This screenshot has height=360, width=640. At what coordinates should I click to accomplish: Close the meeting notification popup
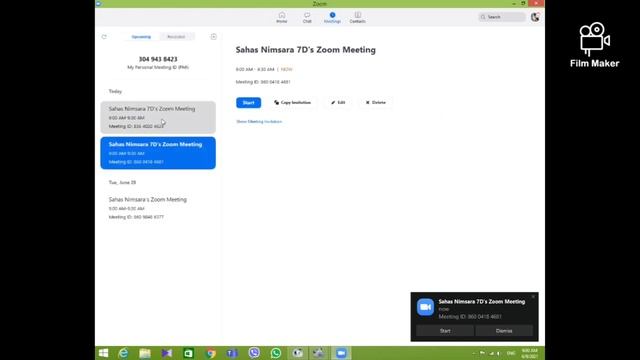[533, 297]
